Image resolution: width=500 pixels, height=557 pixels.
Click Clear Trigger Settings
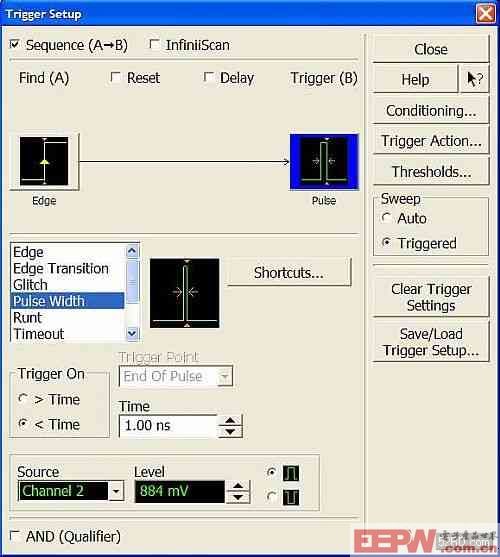point(431,297)
